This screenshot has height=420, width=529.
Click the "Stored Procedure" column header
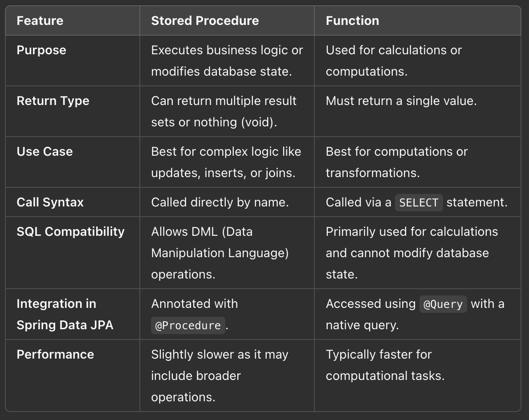point(205,21)
